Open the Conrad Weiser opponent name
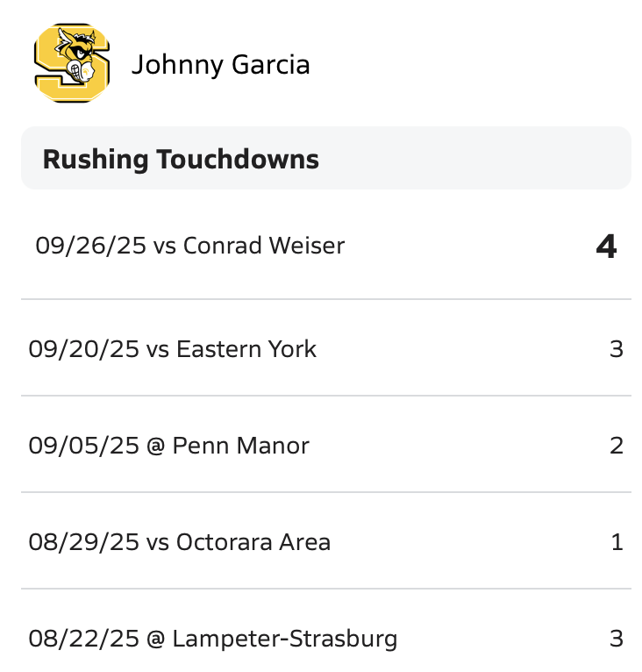This screenshot has height=672, width=642. (264, 246)
